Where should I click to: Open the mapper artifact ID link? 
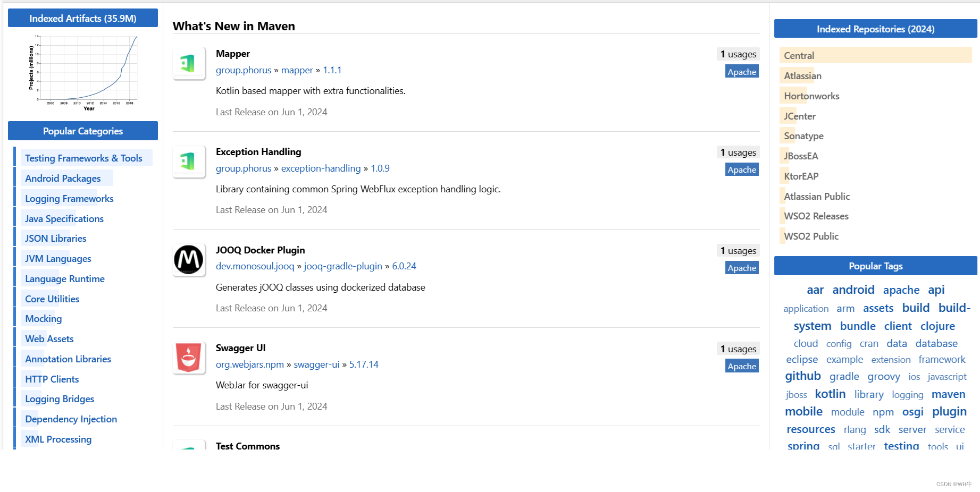click(297, 70)
